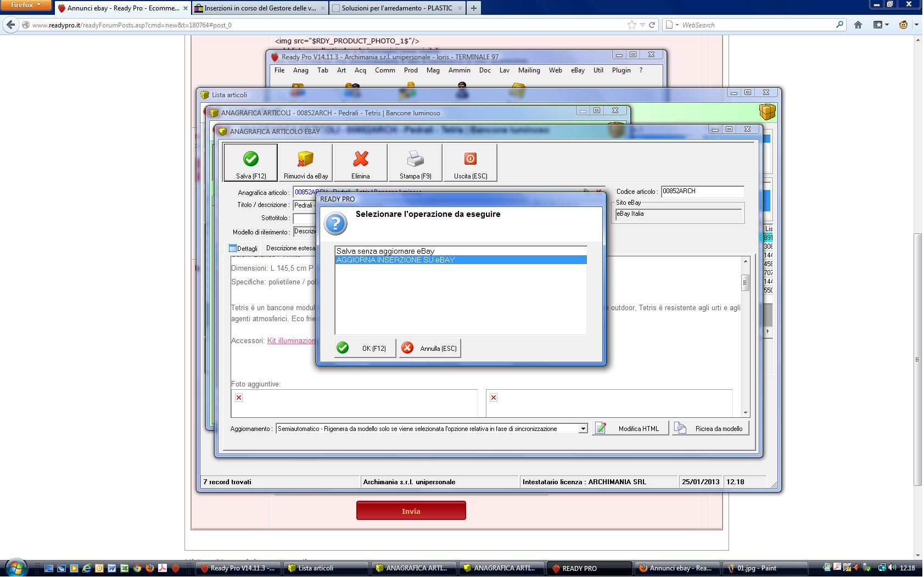Image resolution: width=924 pixels, height=577 pixels.
Task: Click the browser page vertical scrollbar
Action: click(x=917, y=296)
